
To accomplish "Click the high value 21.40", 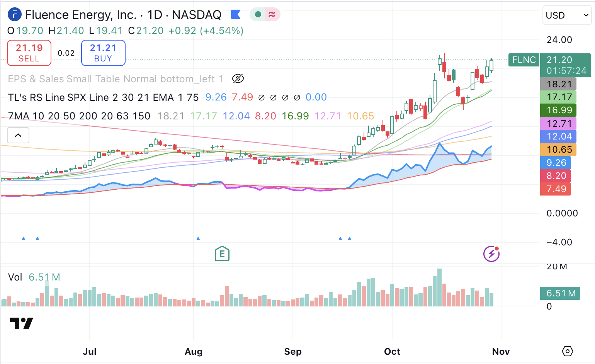I will click(x=70, y=31).
